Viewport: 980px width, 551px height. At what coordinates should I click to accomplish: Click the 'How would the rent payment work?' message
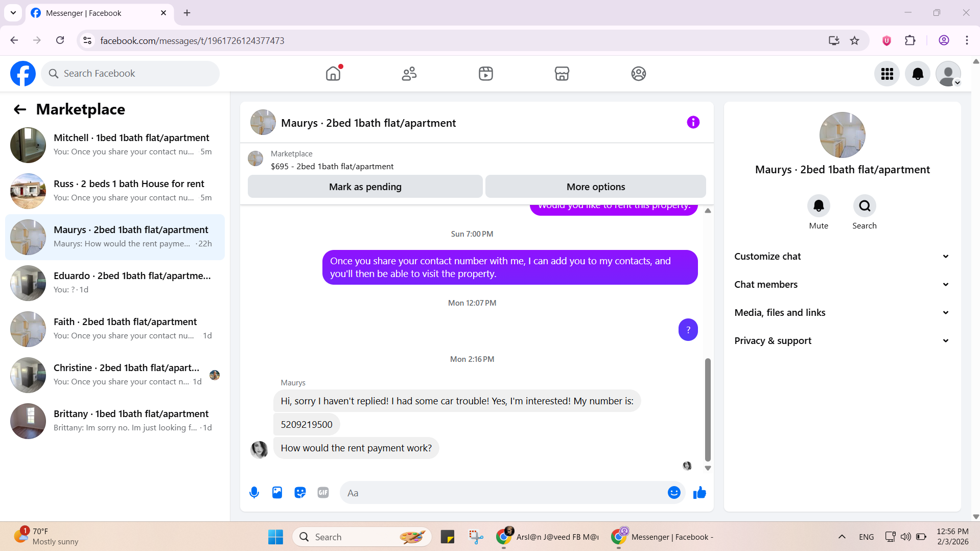pos(356,448)
